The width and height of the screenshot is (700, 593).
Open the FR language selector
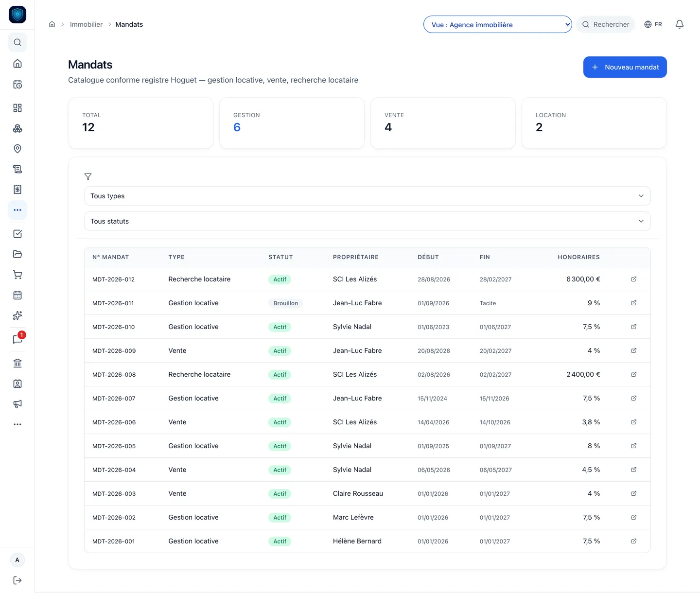(653, 24)
